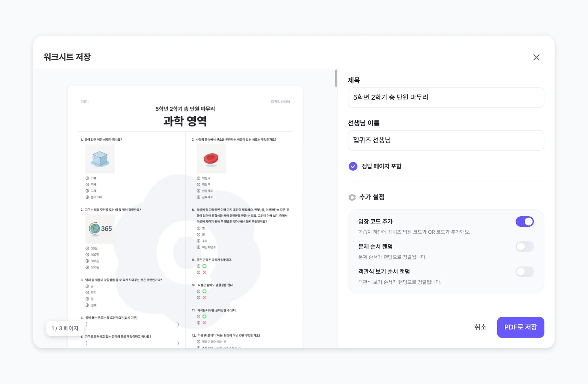This screenshot has width=588, height=384.
Task: Click the green O mark on question 9
Action: pyautogui.click(x=204, y=266)
